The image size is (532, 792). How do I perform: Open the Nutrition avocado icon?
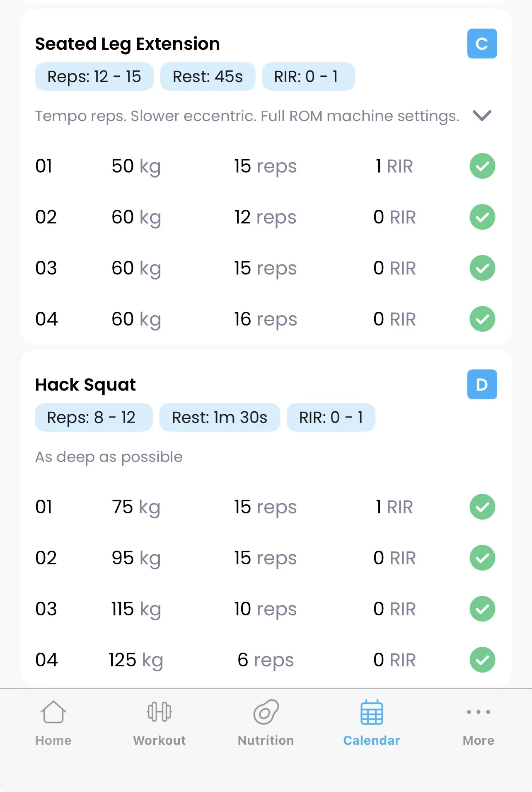click(x=266, y=712)
